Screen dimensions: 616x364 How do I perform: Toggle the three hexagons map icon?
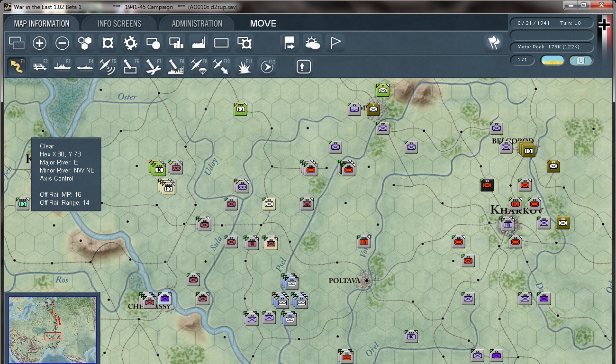tap(85, 44)
